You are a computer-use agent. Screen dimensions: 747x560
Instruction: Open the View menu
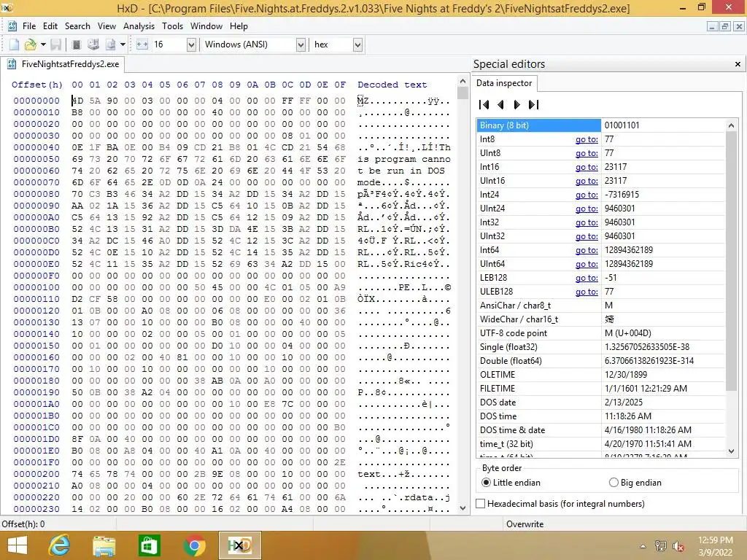pos(107,26)
